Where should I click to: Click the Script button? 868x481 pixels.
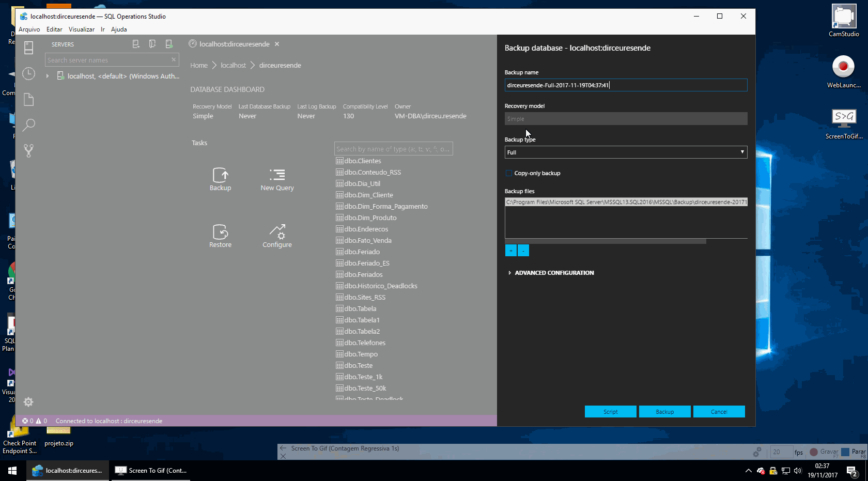[x=611, y=412]
